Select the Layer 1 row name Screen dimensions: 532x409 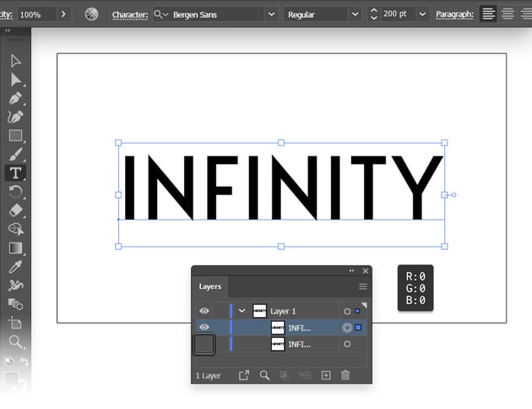pyautogui.click(x=283, y=311)
